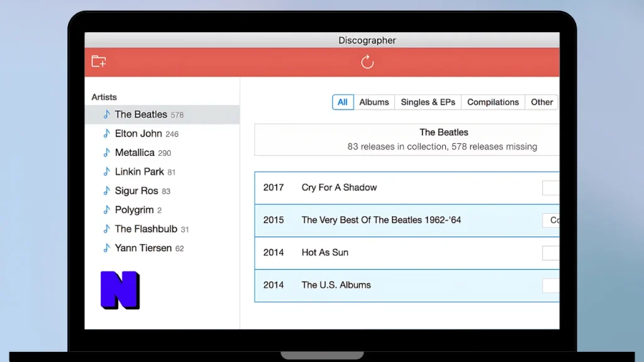Screen dimensions: 644x362
Task: Click the music note icon beside Yann Tiersen
Action: [107, 248]
